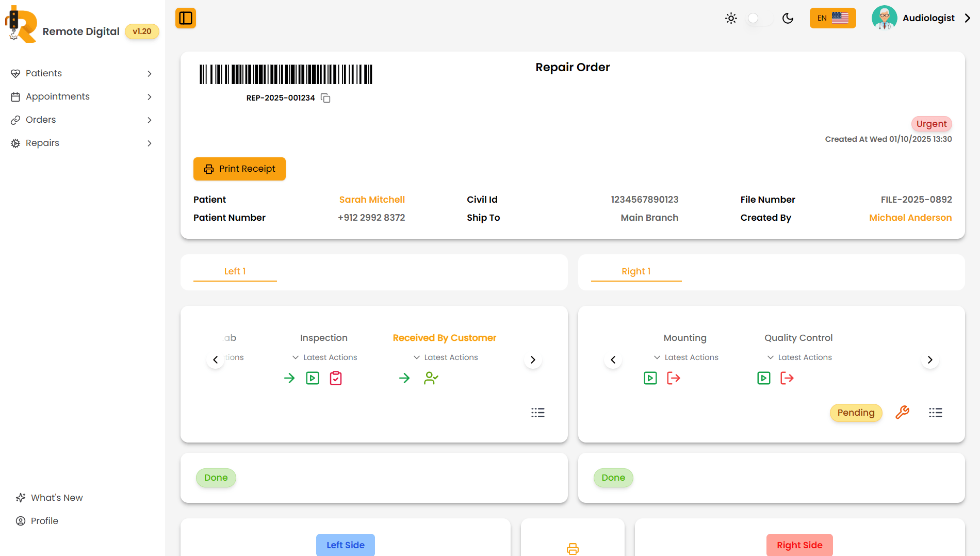
Task: Open patient Sarah Mitchell link
Action: (x=371, y=200)
